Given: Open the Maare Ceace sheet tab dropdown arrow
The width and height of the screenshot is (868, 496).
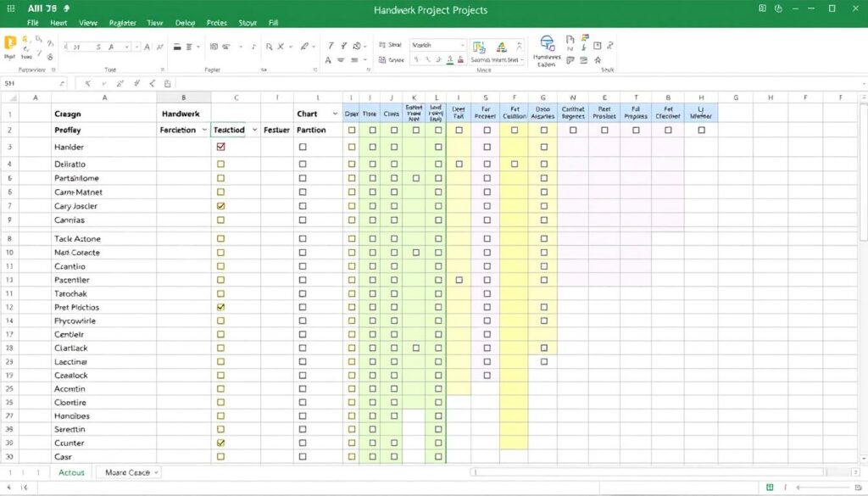Looking at the screenshot, I should click(x=157, y=473).
